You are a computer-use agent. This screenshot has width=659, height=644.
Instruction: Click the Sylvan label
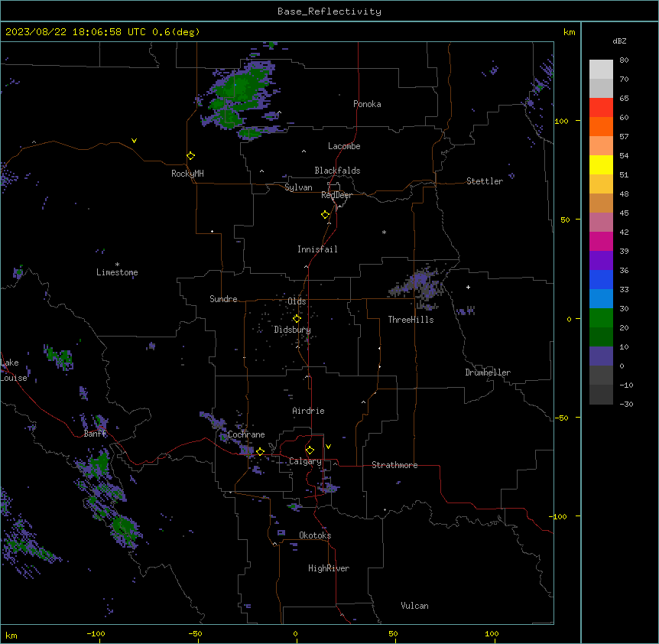coord(298,187)
